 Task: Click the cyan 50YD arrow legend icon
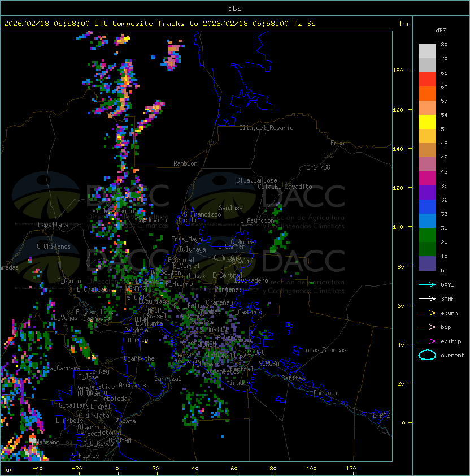click(x=427, y=285)
